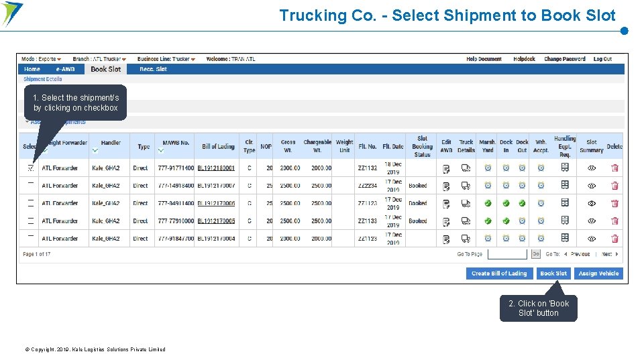Screen dimensions: 644x362
Task: Open Edit AWB for MAWB 777-14918400
Action: [x=446, y=186]
